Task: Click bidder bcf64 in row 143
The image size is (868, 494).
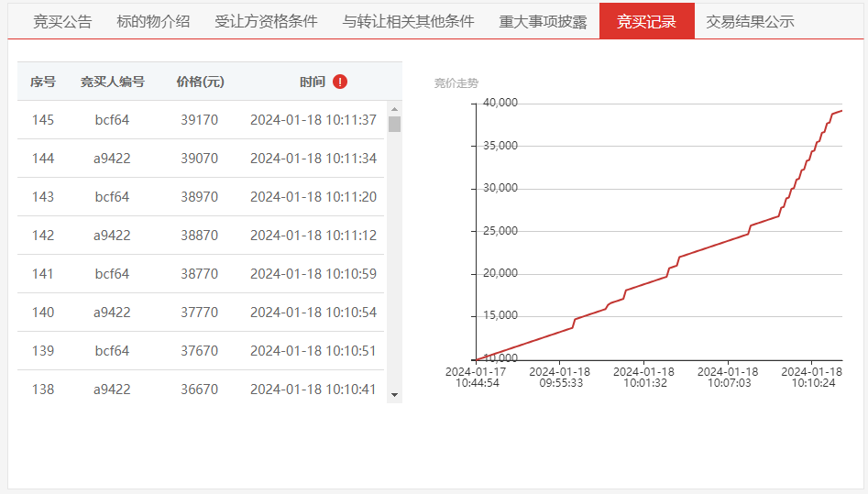Action: [112, 197]
